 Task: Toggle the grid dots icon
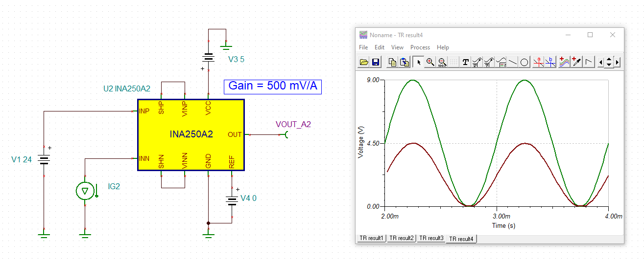tap(453, 62)
